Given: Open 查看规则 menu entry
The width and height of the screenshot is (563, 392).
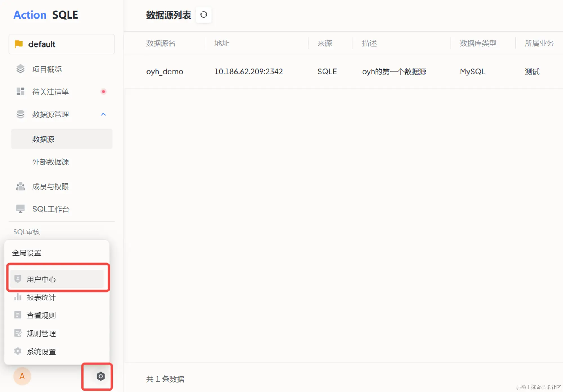Looking at the screenshot, I should (41, 315).
